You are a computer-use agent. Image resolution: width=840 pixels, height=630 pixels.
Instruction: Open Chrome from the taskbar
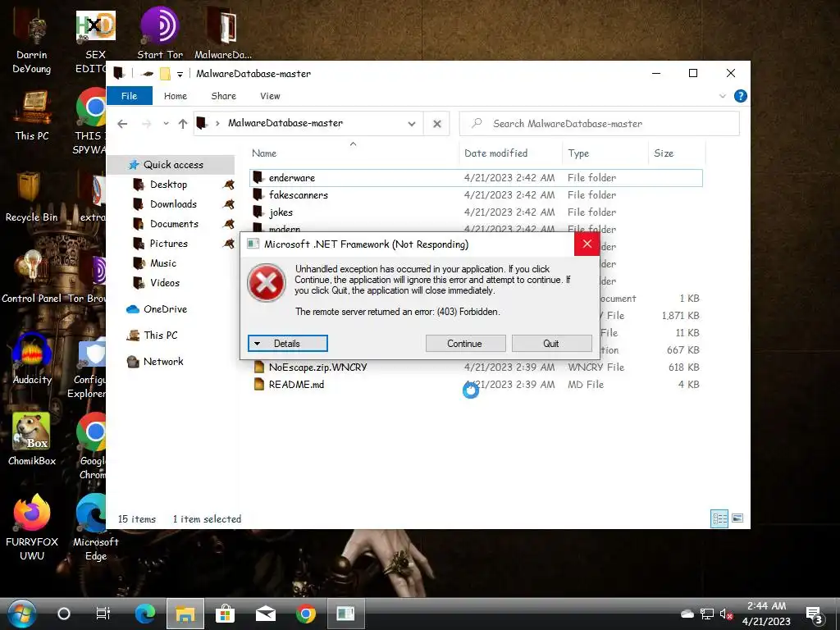pyautogui.click(x=306, y=614)
